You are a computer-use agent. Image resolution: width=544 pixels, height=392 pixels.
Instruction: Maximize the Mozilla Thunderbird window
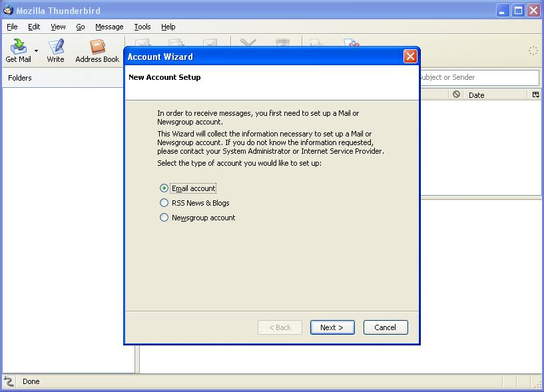518,11
